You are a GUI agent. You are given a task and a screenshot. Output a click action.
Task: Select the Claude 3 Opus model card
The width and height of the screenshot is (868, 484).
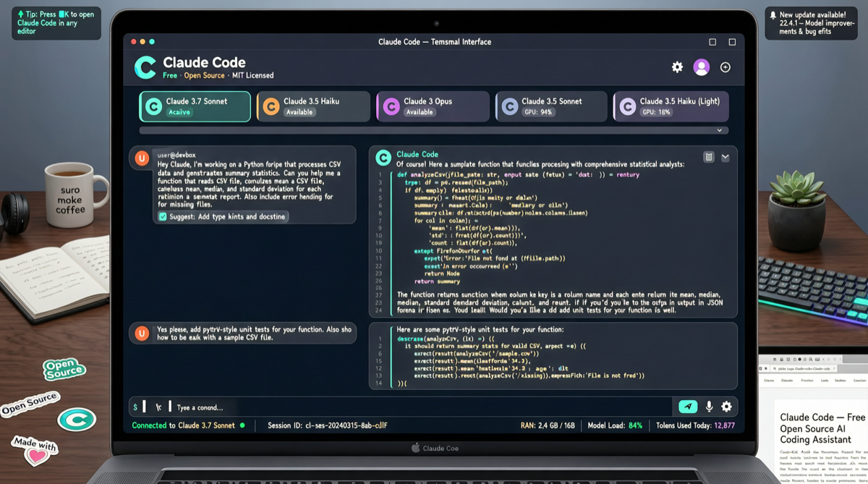(433, 106)
